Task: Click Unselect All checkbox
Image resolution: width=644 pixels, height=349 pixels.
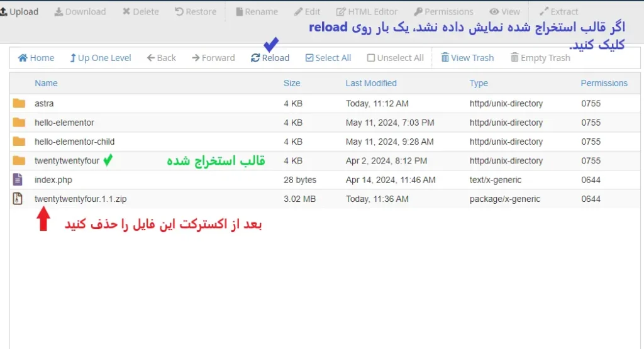Action: click(x=395, y=58)
